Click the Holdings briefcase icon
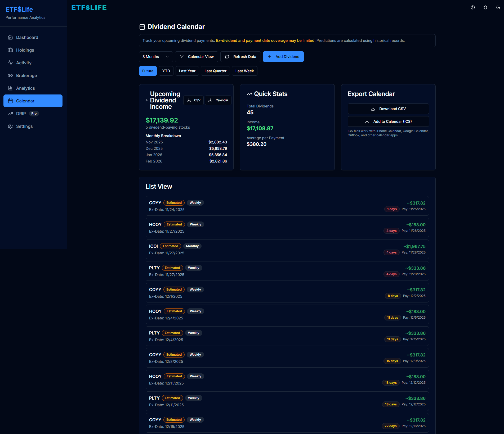Image resolution: width=504 pixels, height=434 pixels. click(10, 50)
